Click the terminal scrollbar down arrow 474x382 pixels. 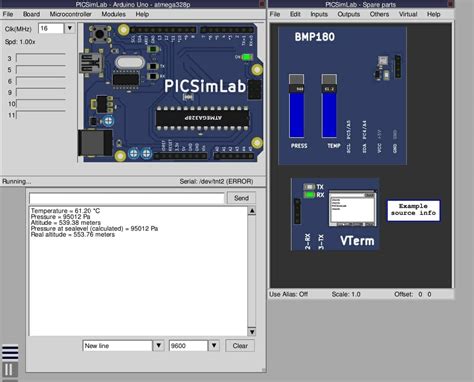[x=252, y=332]
